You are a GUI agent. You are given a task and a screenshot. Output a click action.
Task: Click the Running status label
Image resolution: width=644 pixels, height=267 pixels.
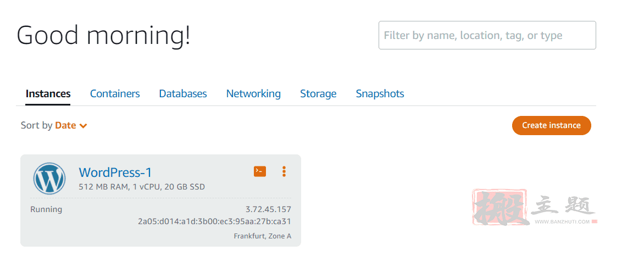pyautogui.click(x=46, y=209)
